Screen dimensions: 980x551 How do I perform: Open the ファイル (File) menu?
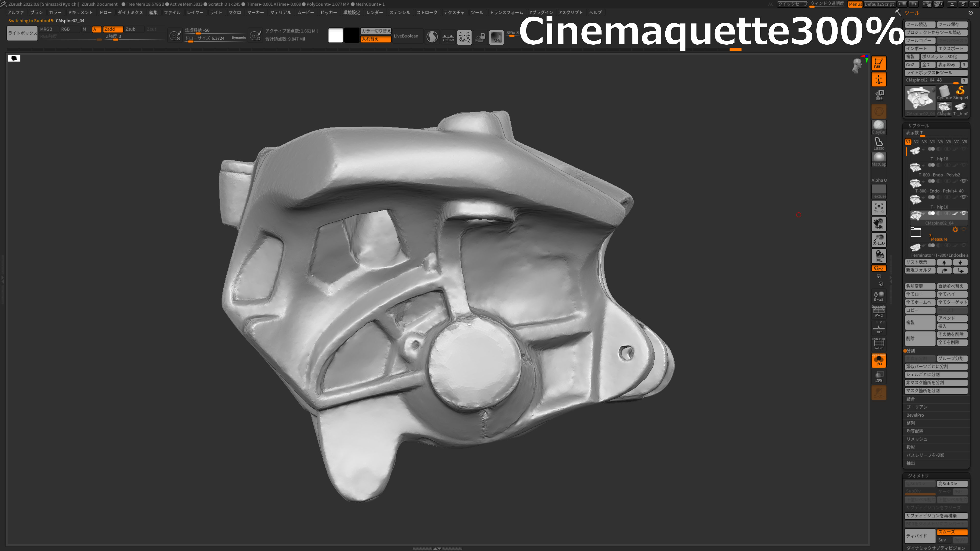[x=172, y=12]
